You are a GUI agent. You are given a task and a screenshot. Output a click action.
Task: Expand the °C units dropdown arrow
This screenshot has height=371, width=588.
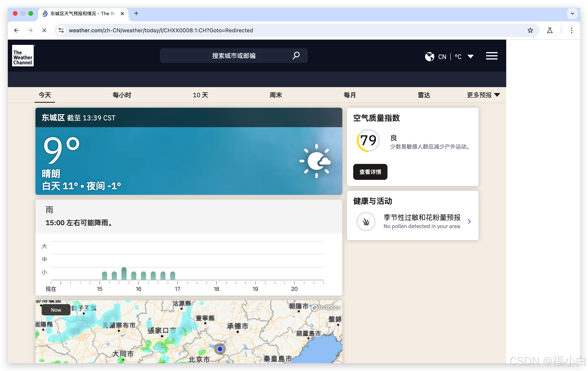(x=471, y=57)
